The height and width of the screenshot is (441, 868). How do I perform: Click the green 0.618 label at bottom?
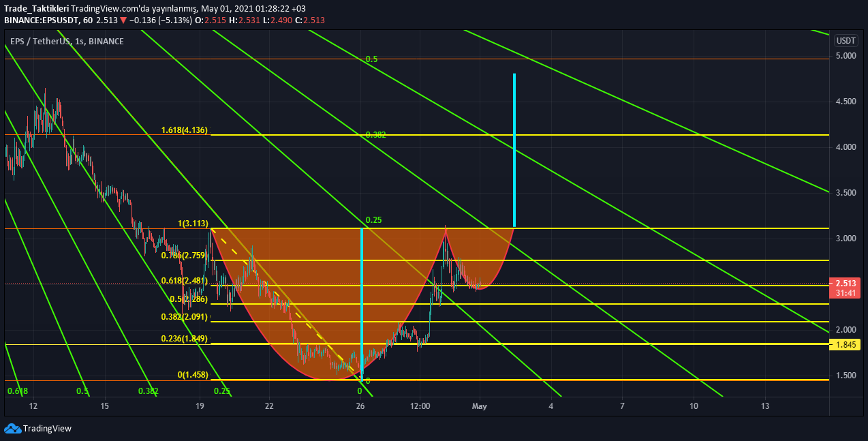click(17, 391)
